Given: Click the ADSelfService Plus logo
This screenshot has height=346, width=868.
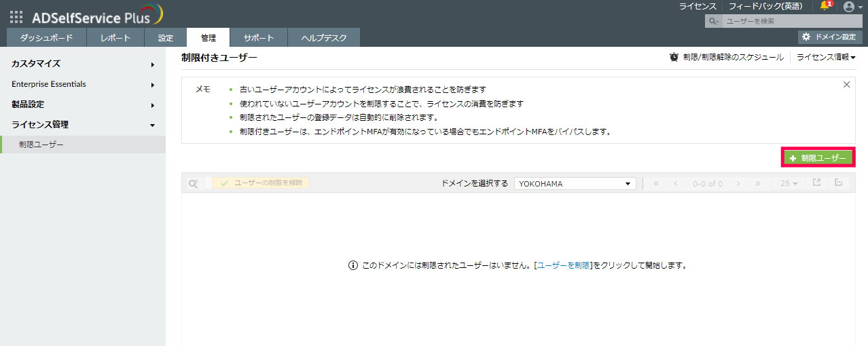Looking at the screenshot, I should [x=97, y=16].
